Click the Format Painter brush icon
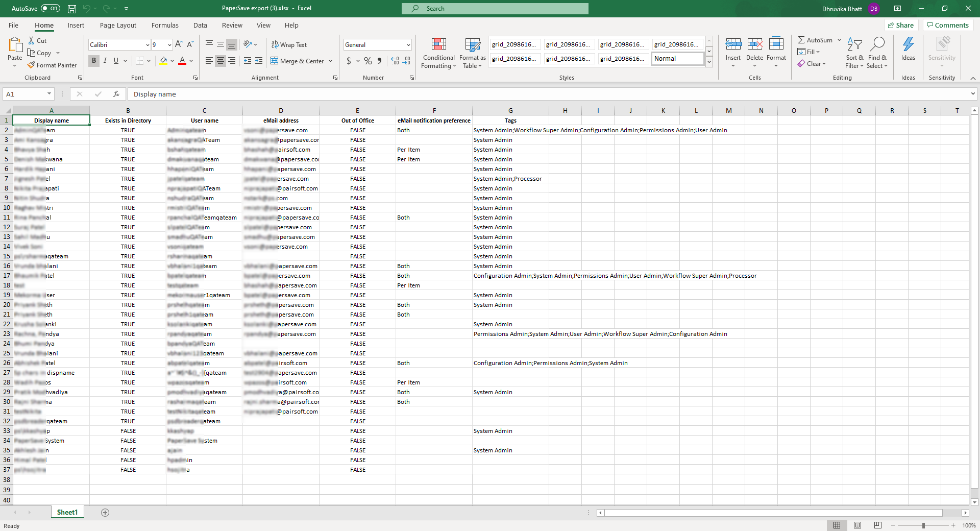 pos(32,65)
